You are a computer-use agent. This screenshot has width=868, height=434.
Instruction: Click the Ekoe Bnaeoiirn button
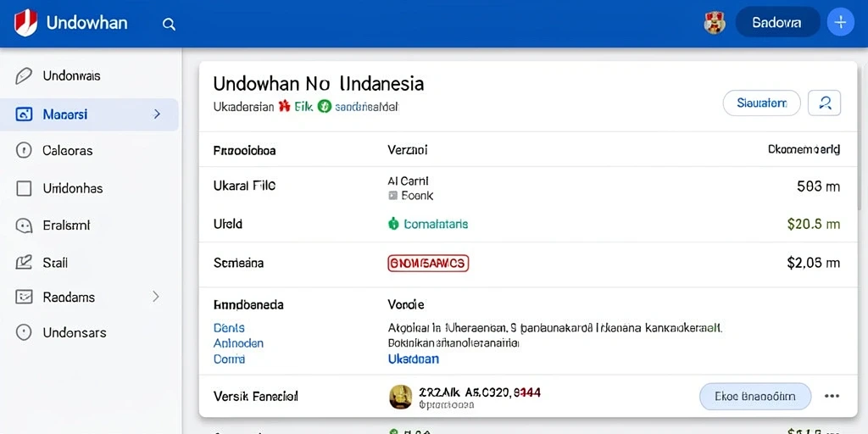(x=755, y=397)
